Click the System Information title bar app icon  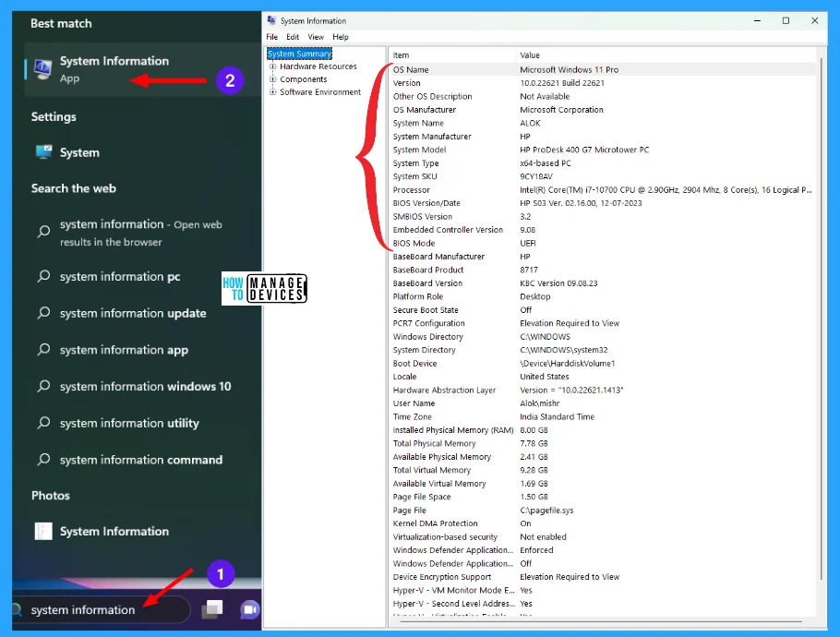click(271, 20)
